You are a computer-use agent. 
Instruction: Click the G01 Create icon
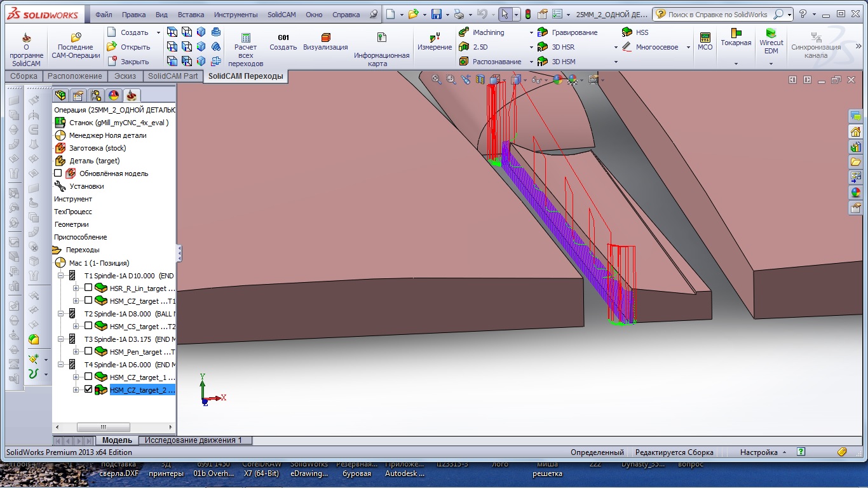pos(283,39)
